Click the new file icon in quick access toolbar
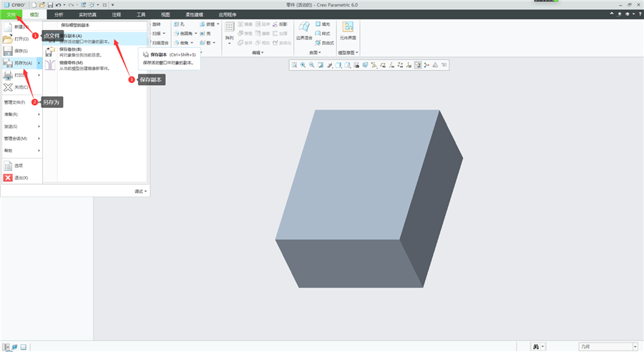Image resolution: width=644 pixels, height=352 pixels. (34, 5)
